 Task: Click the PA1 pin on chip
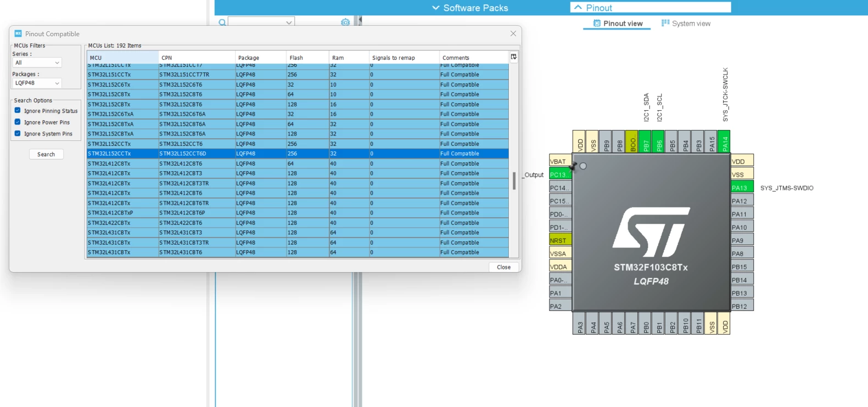pyautogui.click(x=560, y=293)
